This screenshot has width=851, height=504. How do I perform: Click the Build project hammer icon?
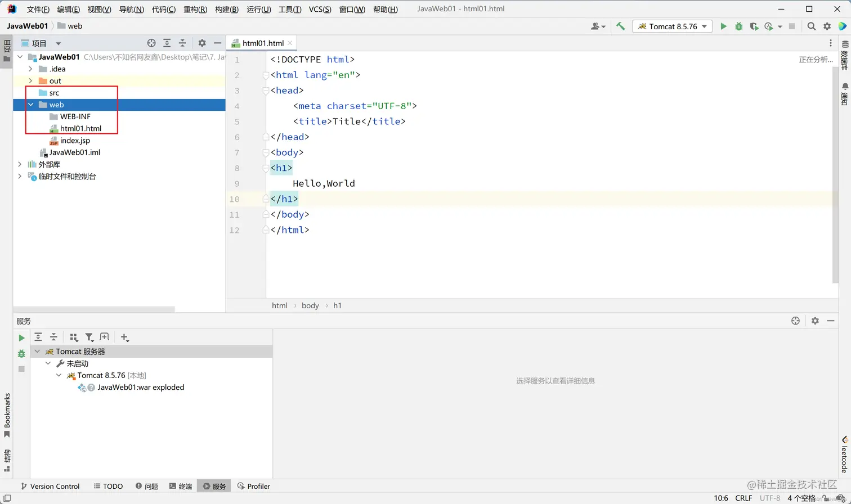(620, 26)
